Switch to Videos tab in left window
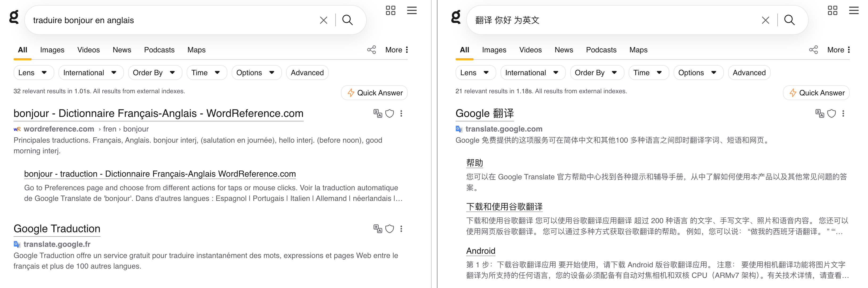 (x=88, y=50)
